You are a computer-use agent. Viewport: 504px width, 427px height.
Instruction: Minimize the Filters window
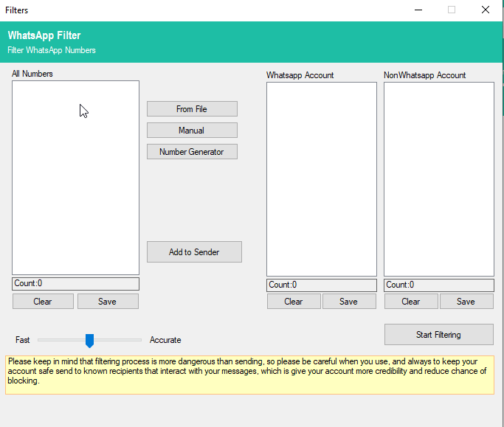(x=418, y=10)
